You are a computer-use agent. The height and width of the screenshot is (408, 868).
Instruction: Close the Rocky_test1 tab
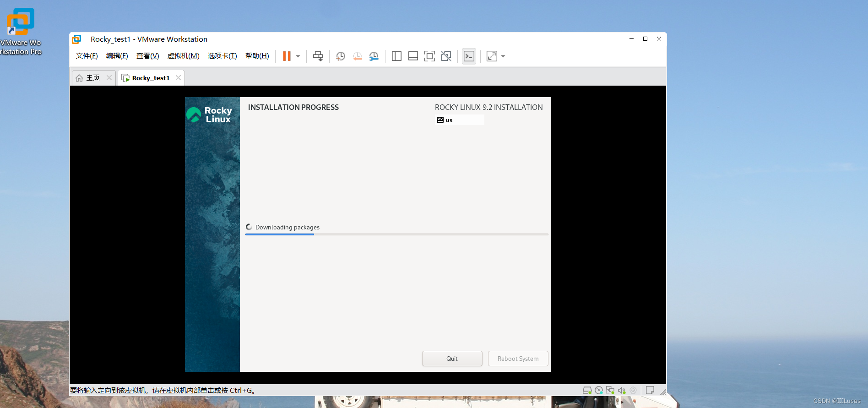(179, 78)
